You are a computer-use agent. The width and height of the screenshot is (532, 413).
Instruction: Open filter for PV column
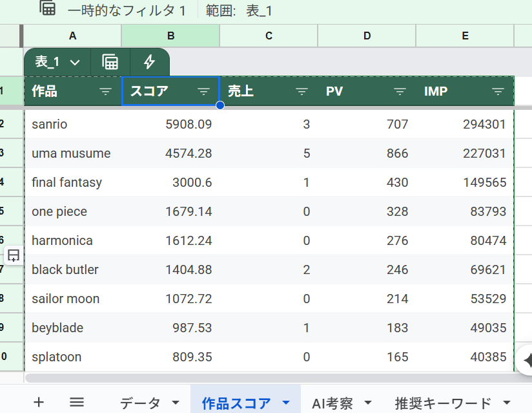400,91
